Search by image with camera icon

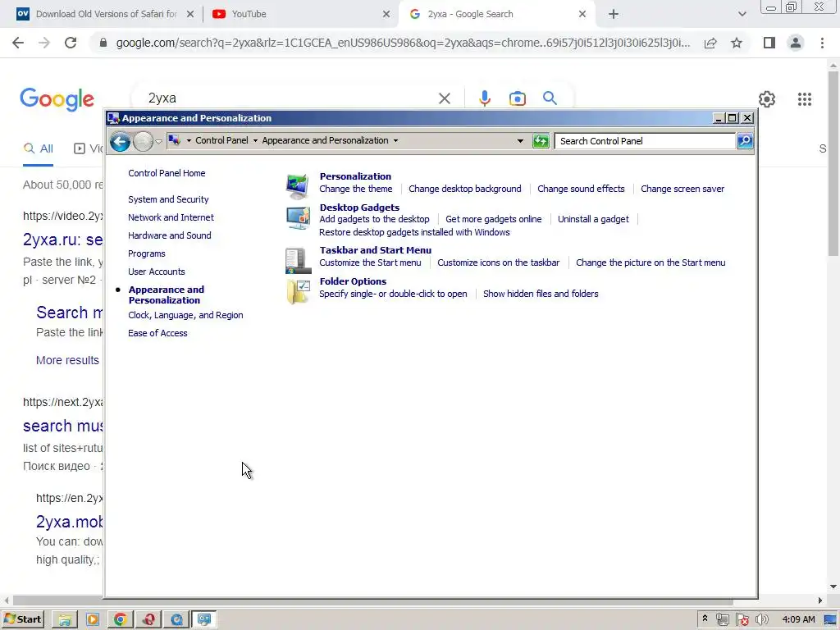pos(517,98)
